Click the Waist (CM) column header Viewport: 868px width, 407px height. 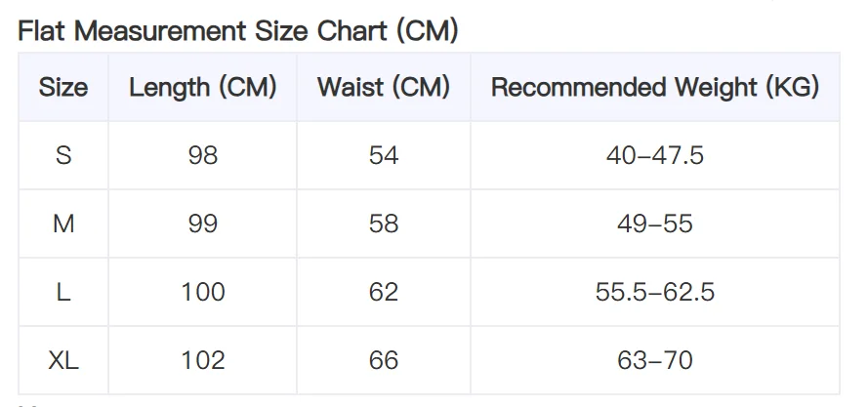click(384, 87)
